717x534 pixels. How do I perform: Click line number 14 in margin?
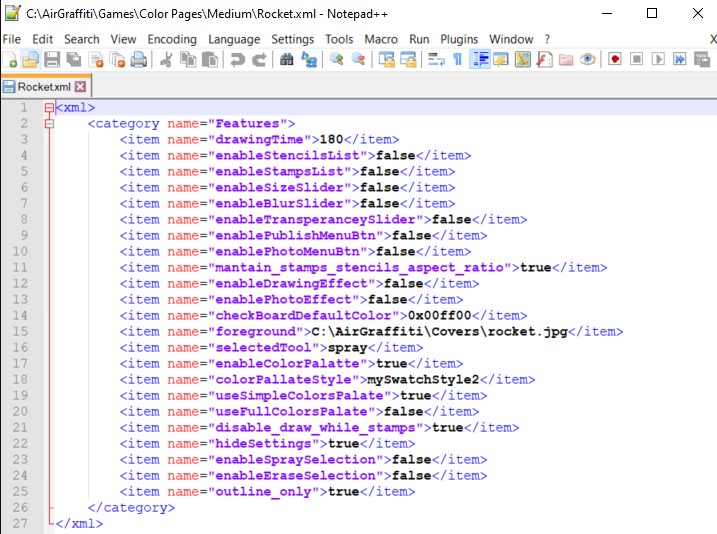pos(20,315)
